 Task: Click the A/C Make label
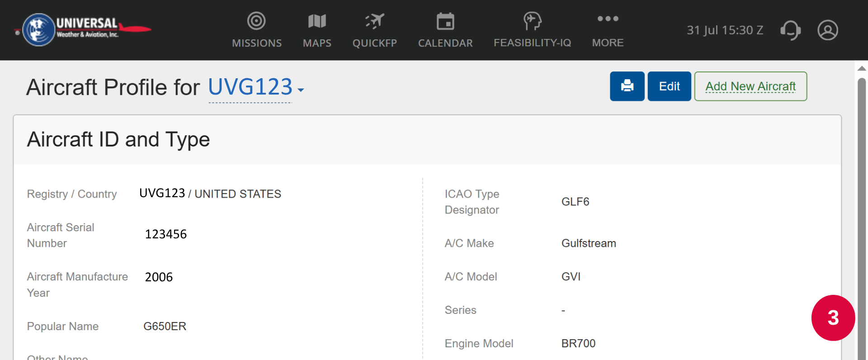click(469, 243)
